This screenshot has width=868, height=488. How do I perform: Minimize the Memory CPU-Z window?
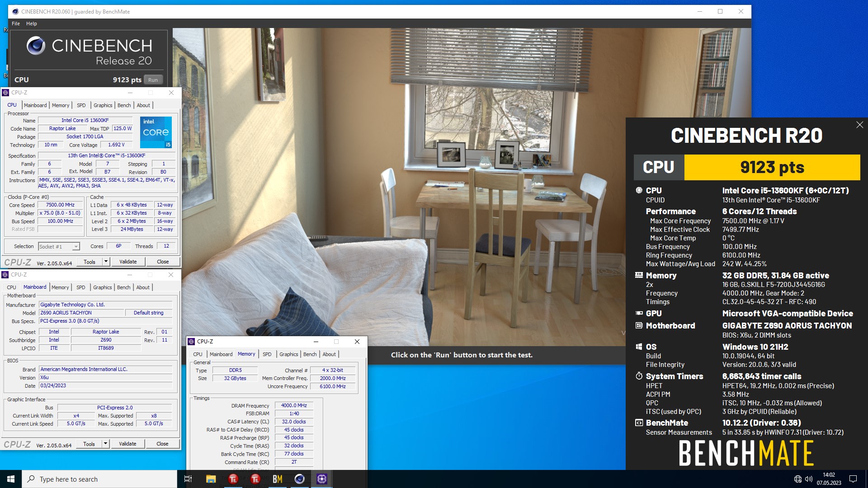316,342
